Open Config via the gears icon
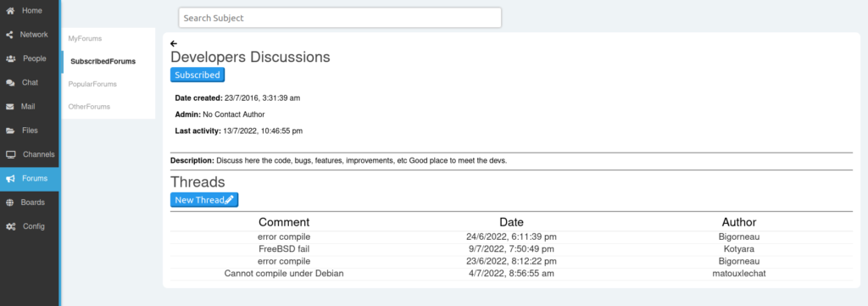The width and height of the screenshot is (868, 306). pyautogui.click(x=10, y=227)
